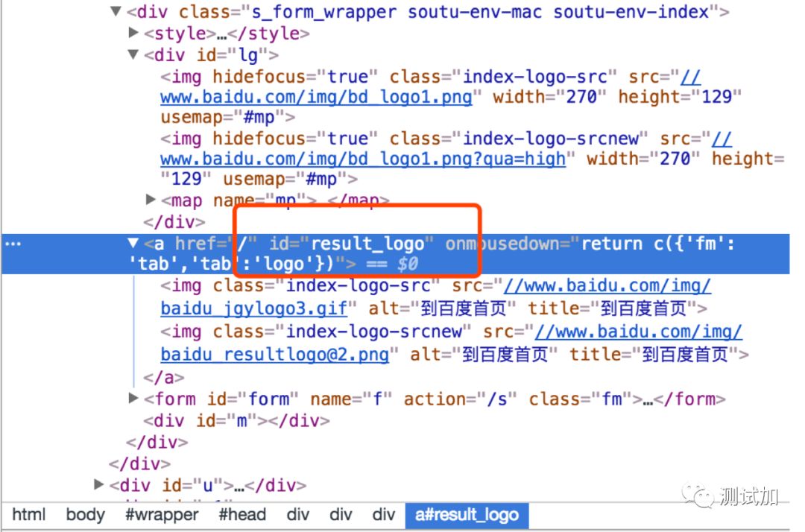Click the name="f" attribute of form
805x532 pixels.
tap(351, 399)
